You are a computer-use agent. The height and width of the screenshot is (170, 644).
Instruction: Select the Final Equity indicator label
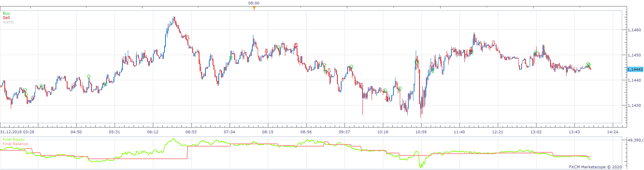point(14,139)
